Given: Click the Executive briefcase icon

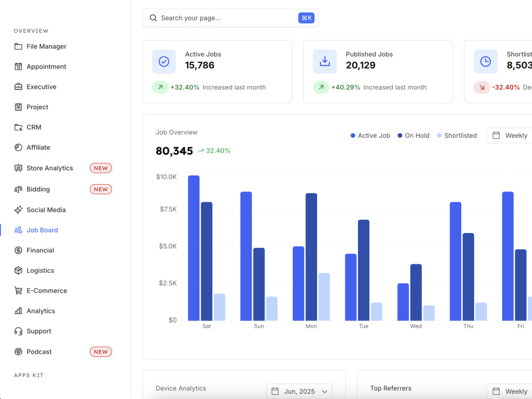Looking at the screenshot, I should click(18, 87).
